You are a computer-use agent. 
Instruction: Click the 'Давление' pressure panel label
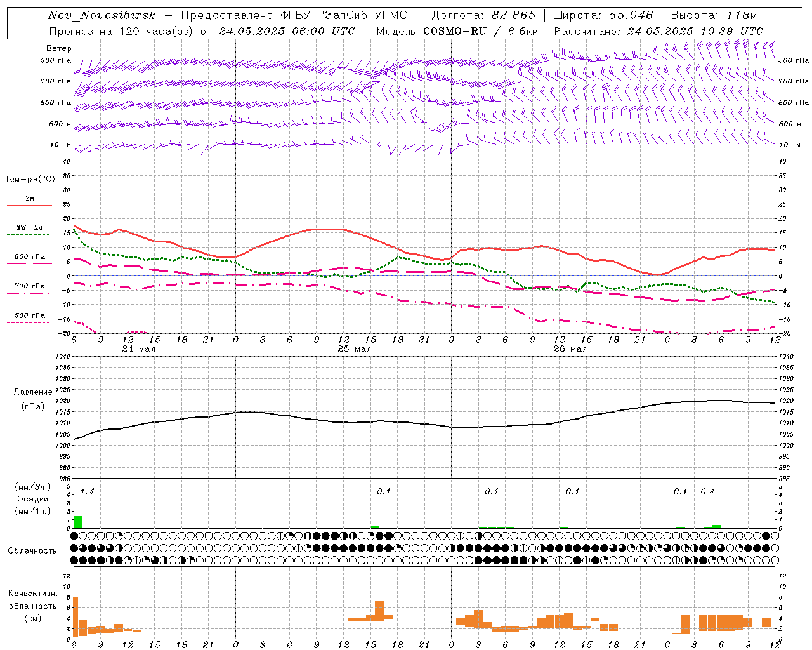click(x=33, y=392)
